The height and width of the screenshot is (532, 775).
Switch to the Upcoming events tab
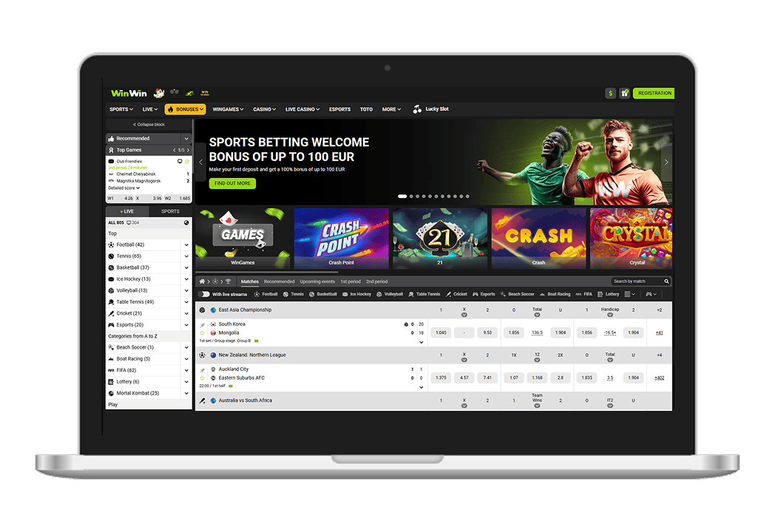(x=317, y=282)
